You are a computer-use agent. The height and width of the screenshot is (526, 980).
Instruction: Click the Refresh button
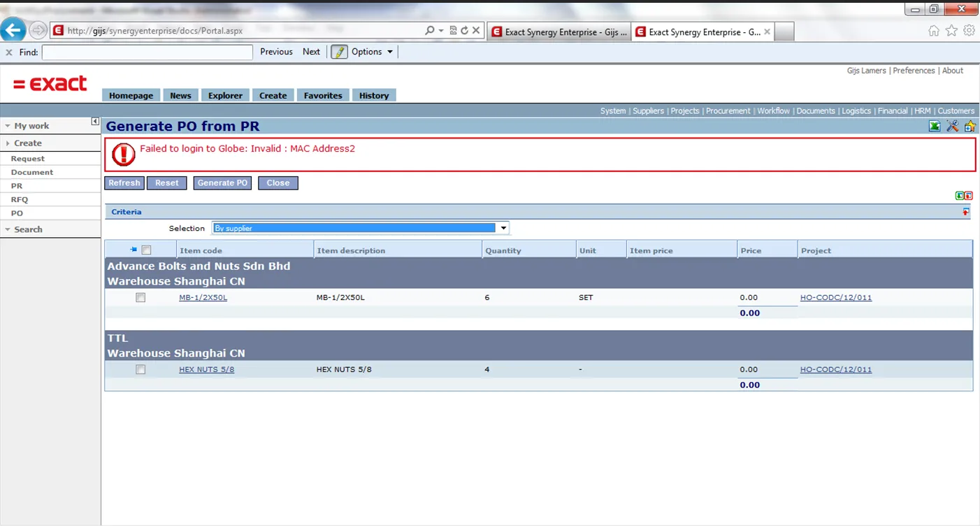[x=124, y=183]
